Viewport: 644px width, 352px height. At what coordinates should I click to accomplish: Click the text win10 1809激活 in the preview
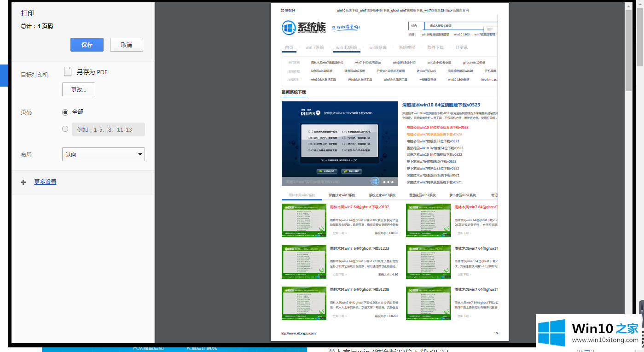click(458, 80)
